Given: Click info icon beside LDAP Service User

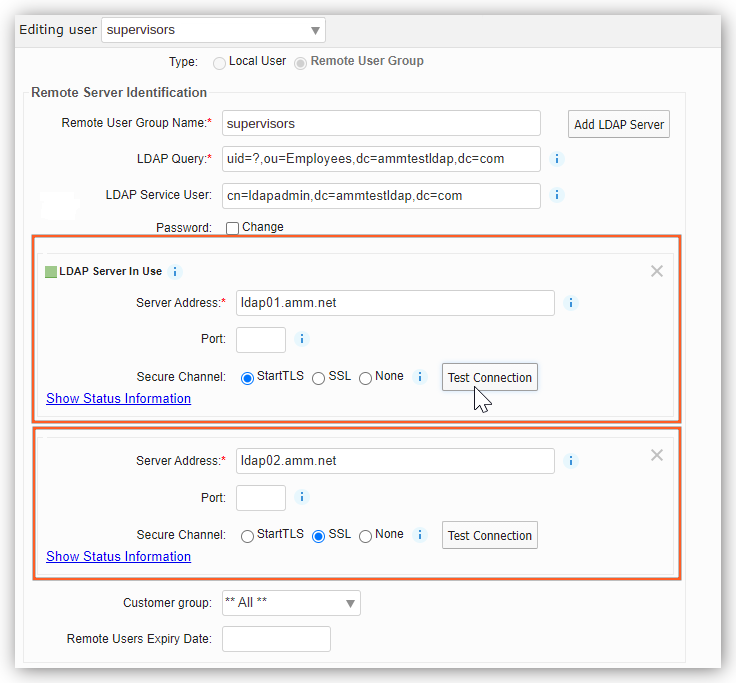Looking at the screenshot, I should (x=558, y=195).
